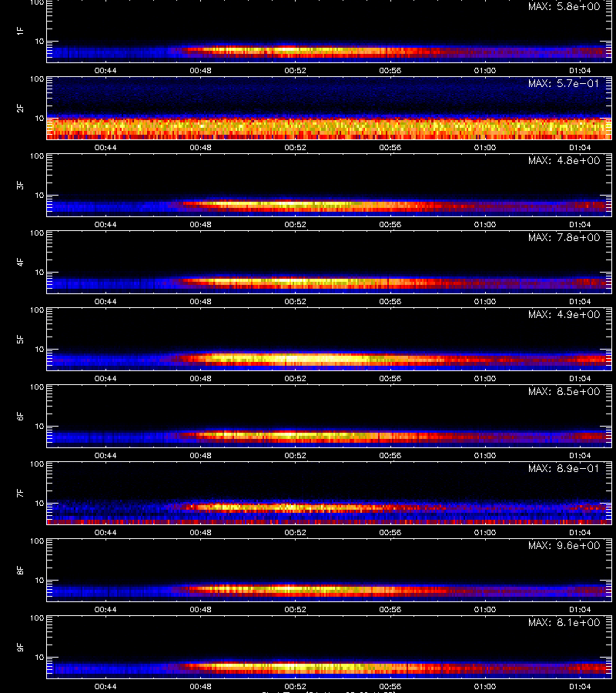Click the 10 y-axis label of the 7F panel
This screenshot has width=616, height=693.
point(39,503)
